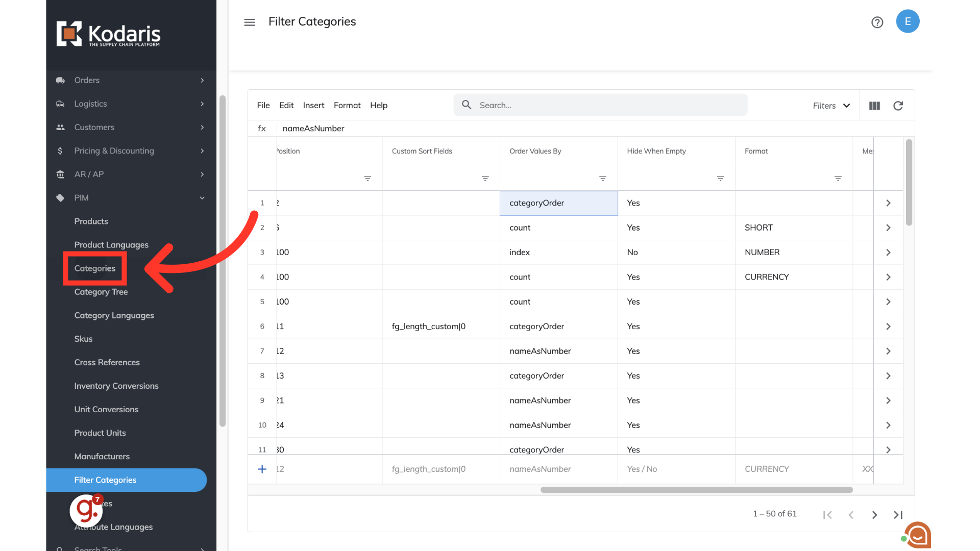
Task: Expand the Filters dropdown
Action: 831,106
